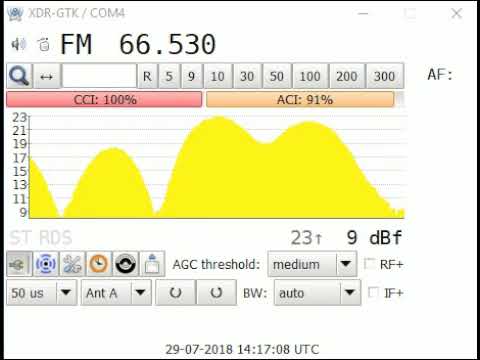Click the double-arrow tune-back button
The image size is (480, 360).
pyautogui.click(x=47, y=76)
